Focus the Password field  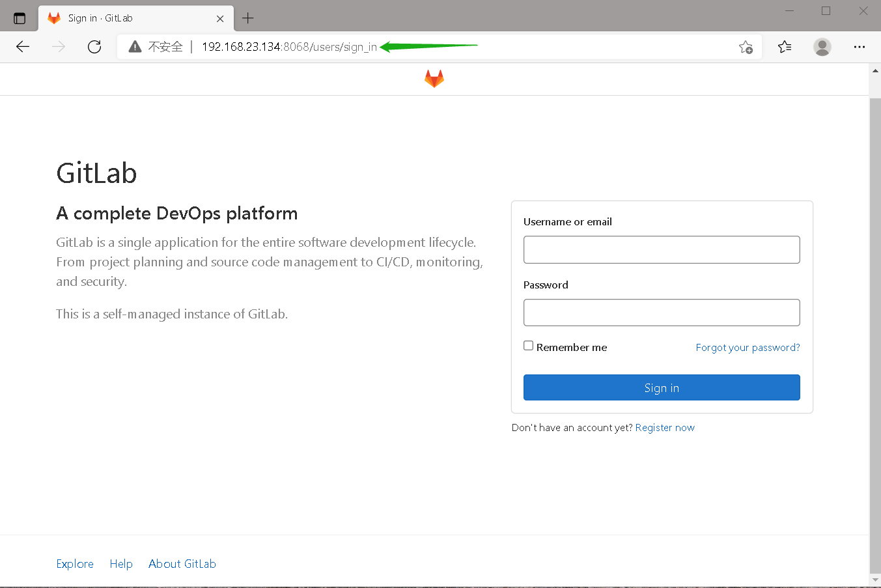coord(662,313)
